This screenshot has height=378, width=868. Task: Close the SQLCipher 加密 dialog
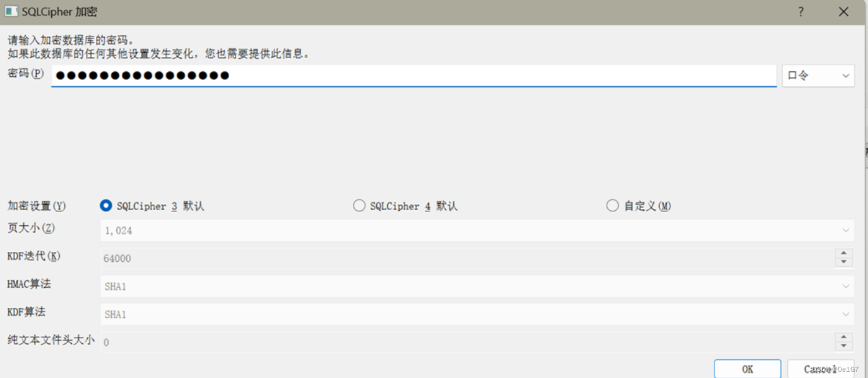(843, 11)
